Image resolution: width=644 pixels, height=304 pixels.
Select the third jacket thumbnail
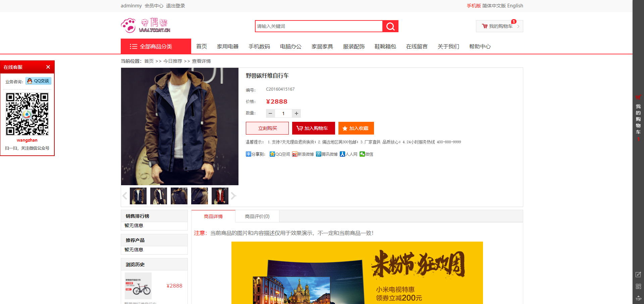click(x=179, y=196)
